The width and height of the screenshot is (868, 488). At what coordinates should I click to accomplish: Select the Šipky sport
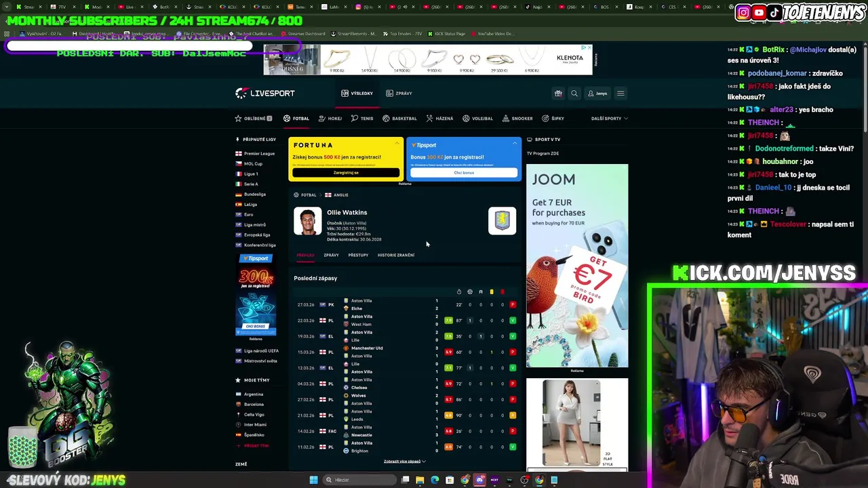[x=553, y=119]
